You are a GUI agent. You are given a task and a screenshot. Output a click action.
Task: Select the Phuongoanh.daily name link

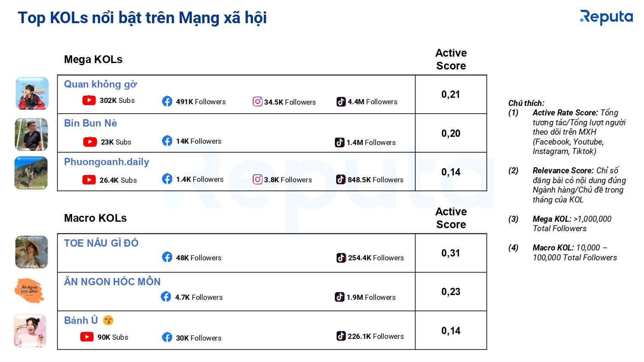point(106,162)
